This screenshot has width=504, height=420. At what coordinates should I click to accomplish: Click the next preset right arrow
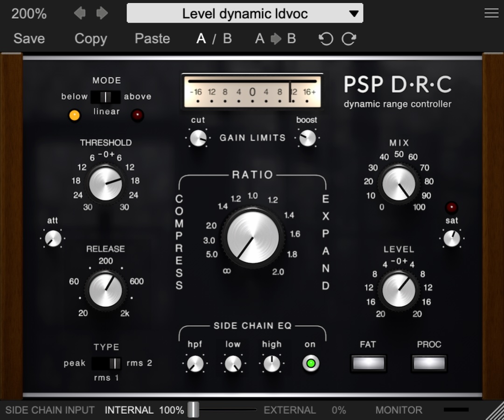(102, 13)
